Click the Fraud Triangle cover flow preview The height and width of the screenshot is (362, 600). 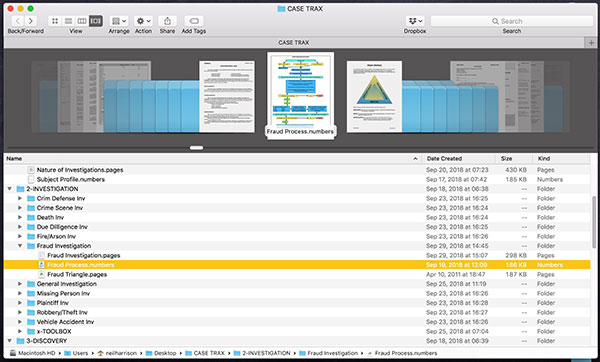[x=374, y=97]
